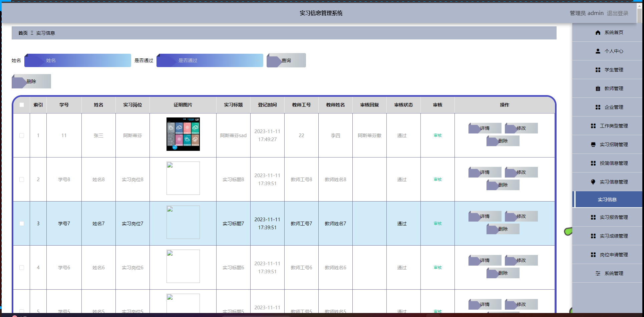
Task: Select the checkbox for row 3 学号7
Action: coord(22,224)
